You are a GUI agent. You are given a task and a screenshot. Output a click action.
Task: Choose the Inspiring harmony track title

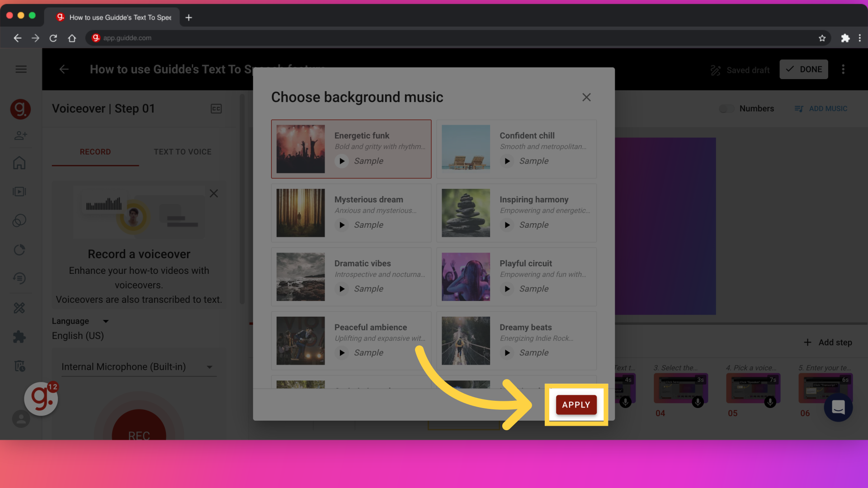(534, 199)
